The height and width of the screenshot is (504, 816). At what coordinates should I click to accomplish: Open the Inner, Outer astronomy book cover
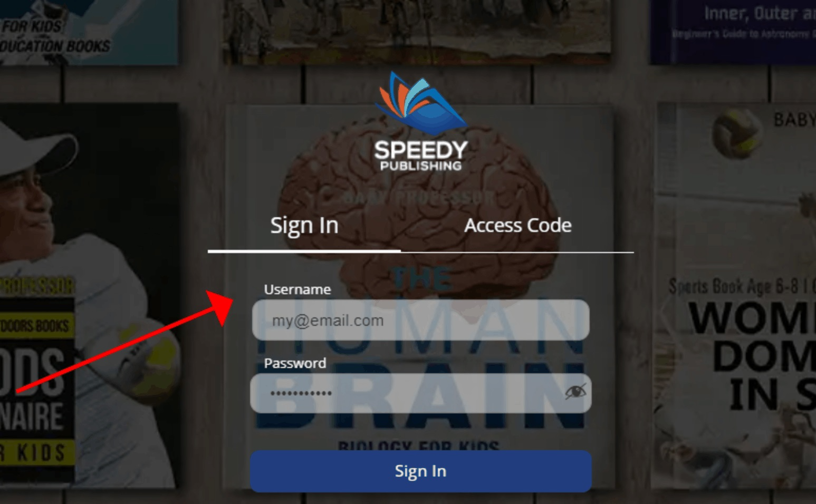(733, 32)
